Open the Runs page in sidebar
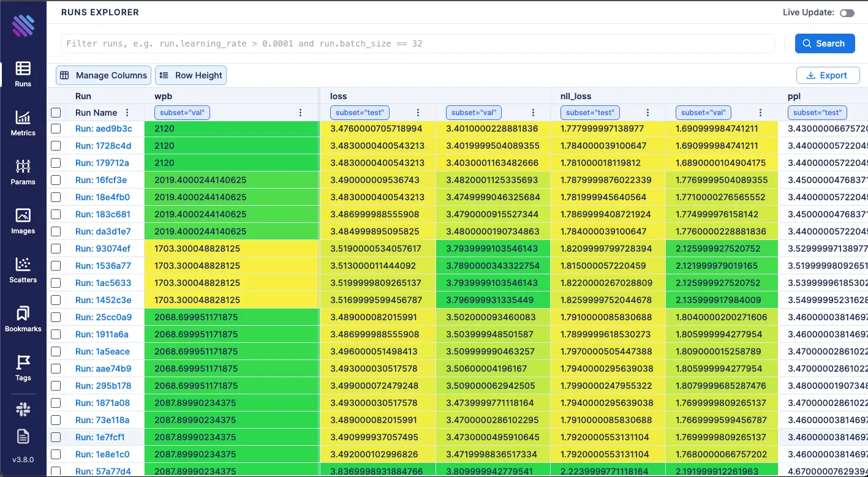Viewport: 868px width, 477px height. [x=23, y=74]
